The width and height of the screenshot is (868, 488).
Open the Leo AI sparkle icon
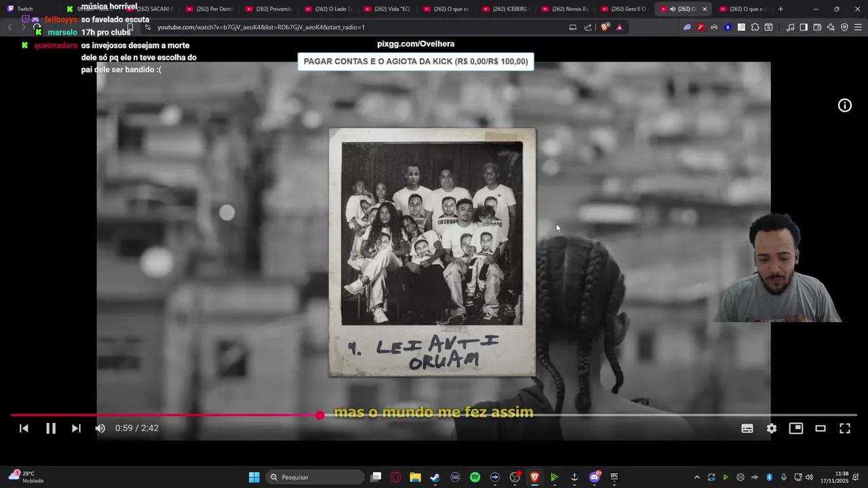pyautogui.click(x=831, y=27)
